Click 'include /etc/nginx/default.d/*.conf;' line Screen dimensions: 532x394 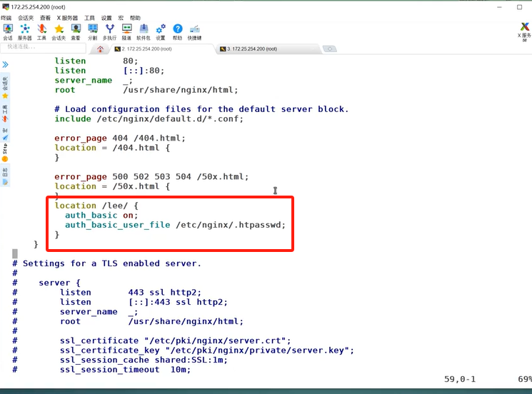149,118
